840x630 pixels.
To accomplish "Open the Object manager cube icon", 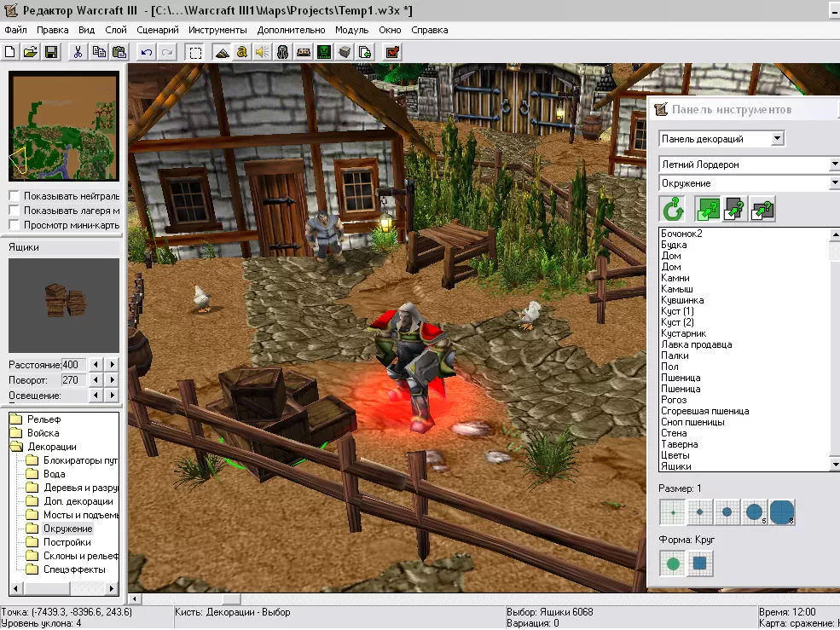I will pos(345,52).
